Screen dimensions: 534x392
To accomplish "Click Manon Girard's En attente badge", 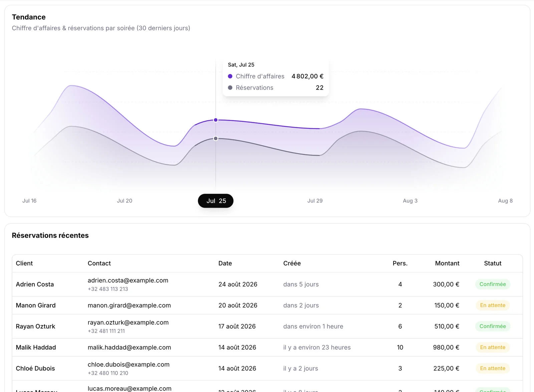I will (x=493, y=305).
